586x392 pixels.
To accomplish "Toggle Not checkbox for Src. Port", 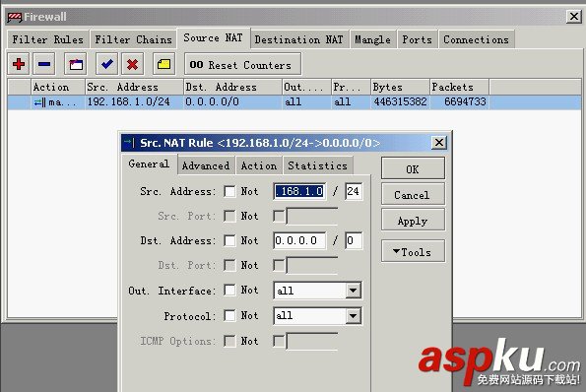I will (229, 216).
